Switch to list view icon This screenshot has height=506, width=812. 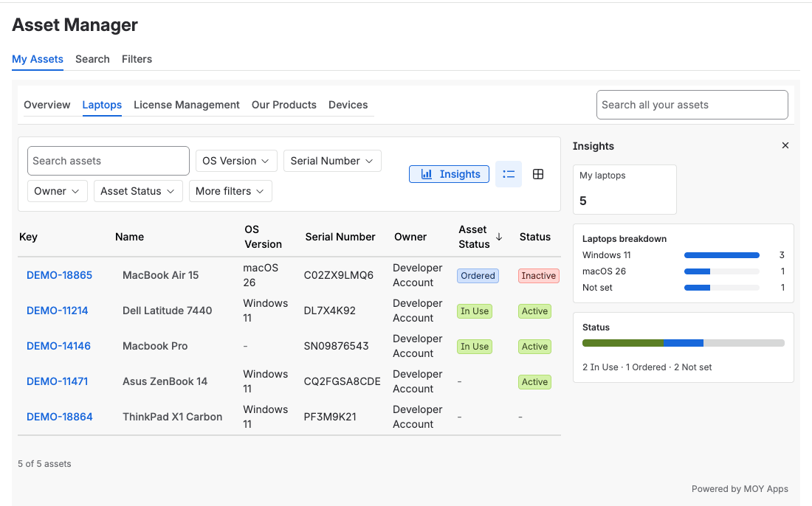(509, 174)
